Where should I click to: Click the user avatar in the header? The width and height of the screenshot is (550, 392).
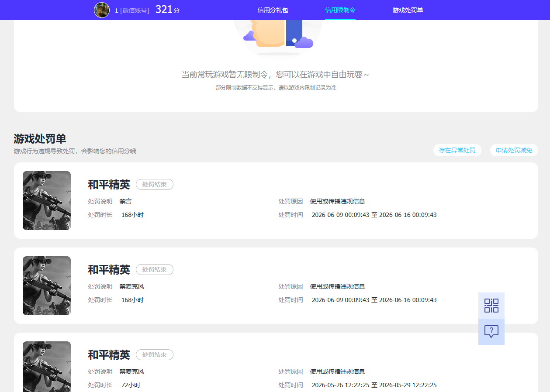click(102, 10)
